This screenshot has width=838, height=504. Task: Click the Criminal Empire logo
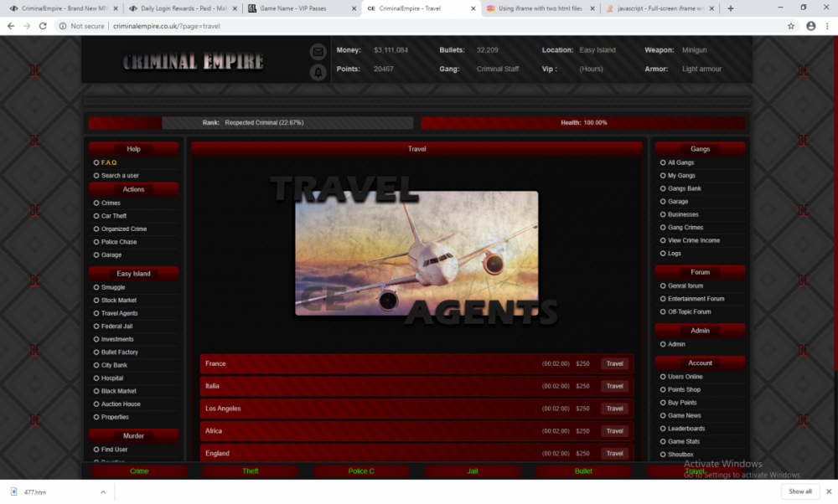coord(193,60)
